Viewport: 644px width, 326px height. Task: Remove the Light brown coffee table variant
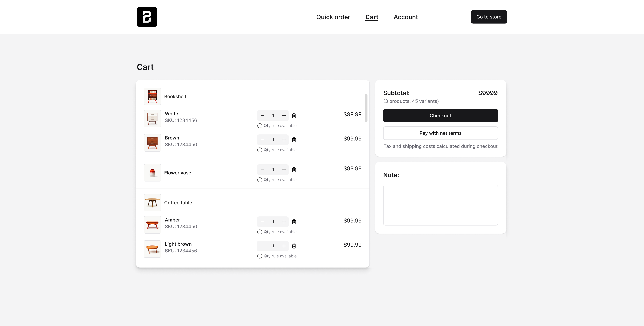click(x=294, y=246)
